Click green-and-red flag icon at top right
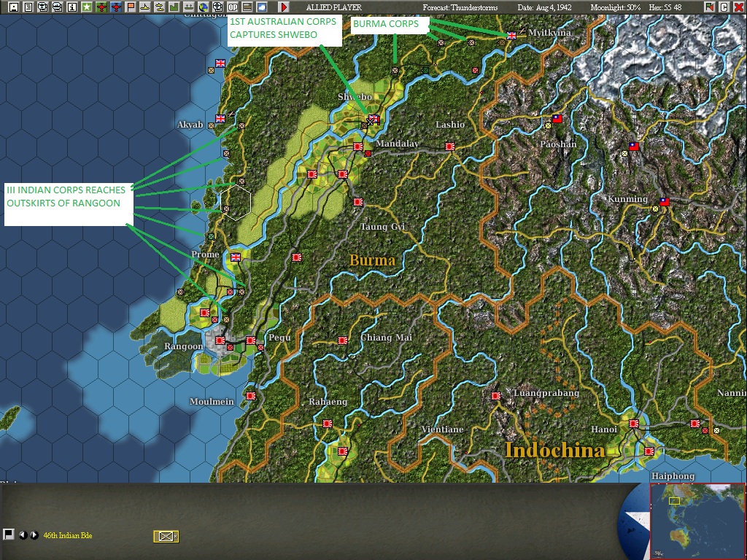Viewport: 747px width, 560px height. [709, 7]
